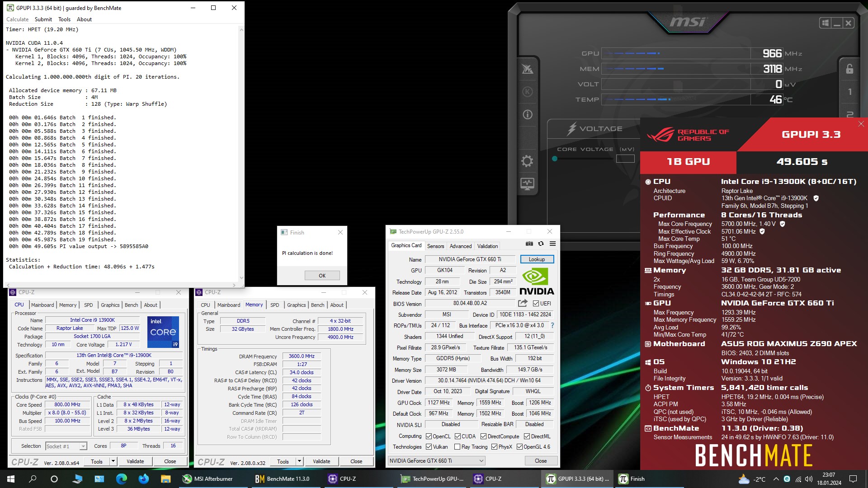Toggle the Ray Tracing checkbox in GPU-Z
Image resolution: width=868 pixels, height=488 pixels.
click(457, 447)
